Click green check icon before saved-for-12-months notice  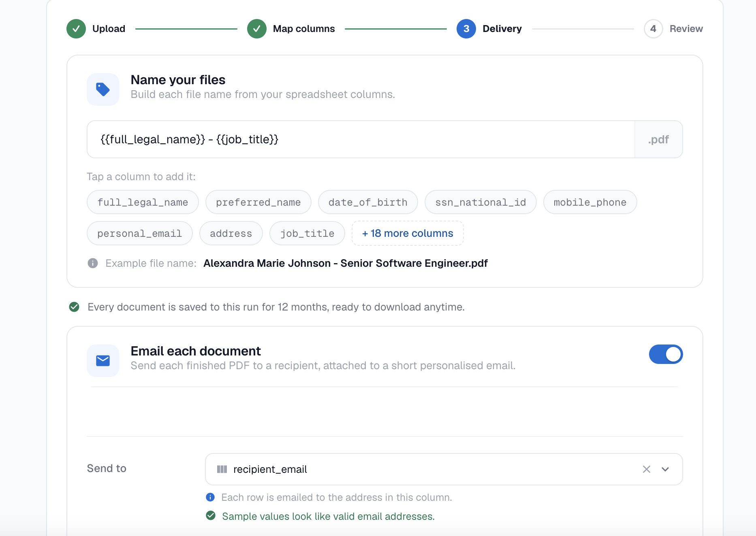74,307
